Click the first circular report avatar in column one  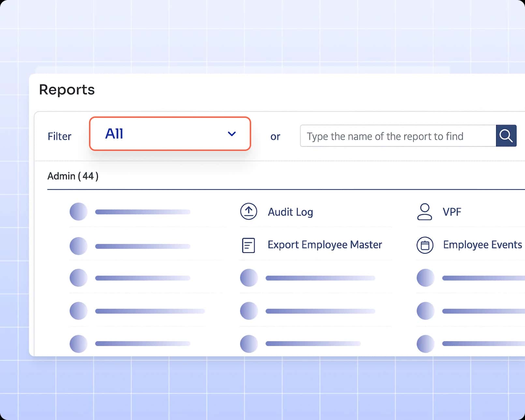pos(79,212)
